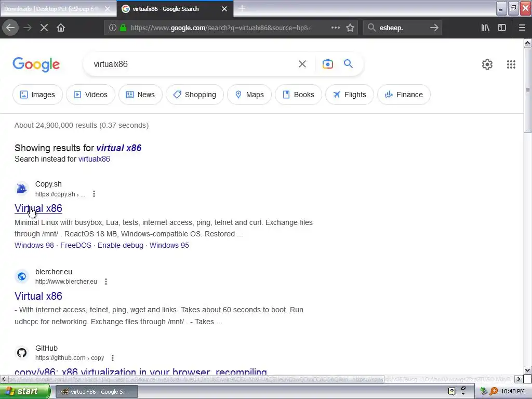
Task: Open the Firefox Library icon
Action: (486, 28)
